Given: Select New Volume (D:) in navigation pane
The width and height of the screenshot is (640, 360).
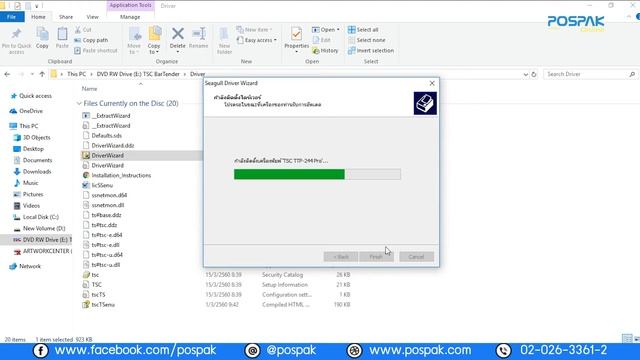Looking at the screenshot, I should pos(39,229).
